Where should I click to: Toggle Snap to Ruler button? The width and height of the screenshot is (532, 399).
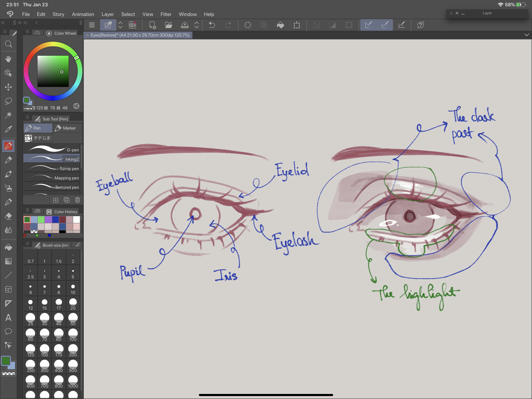coord(368,25)
